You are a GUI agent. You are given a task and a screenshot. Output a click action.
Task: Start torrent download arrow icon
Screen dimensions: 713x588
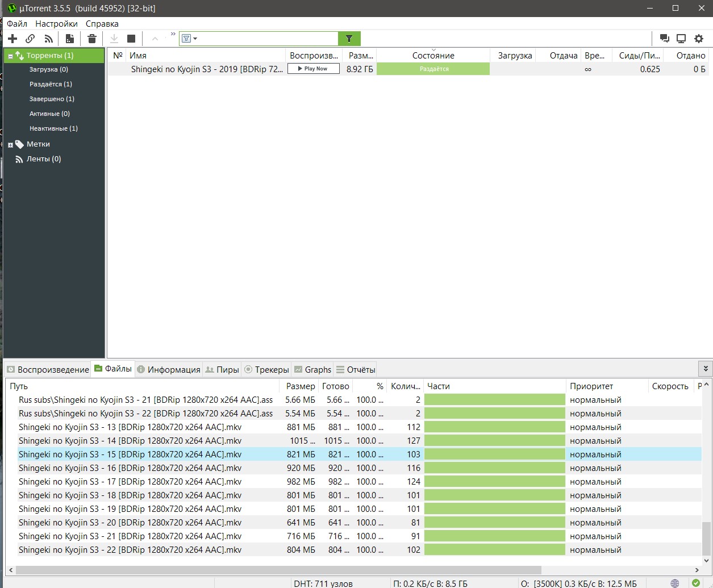click(x=114, y=39)
